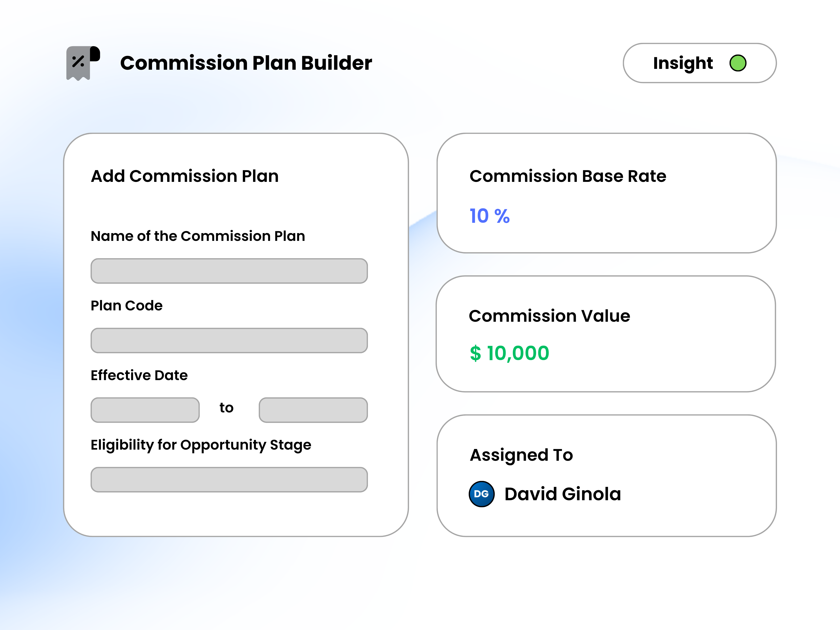Select the Effective Date start field
840x630 pixels.
point(145,410)
